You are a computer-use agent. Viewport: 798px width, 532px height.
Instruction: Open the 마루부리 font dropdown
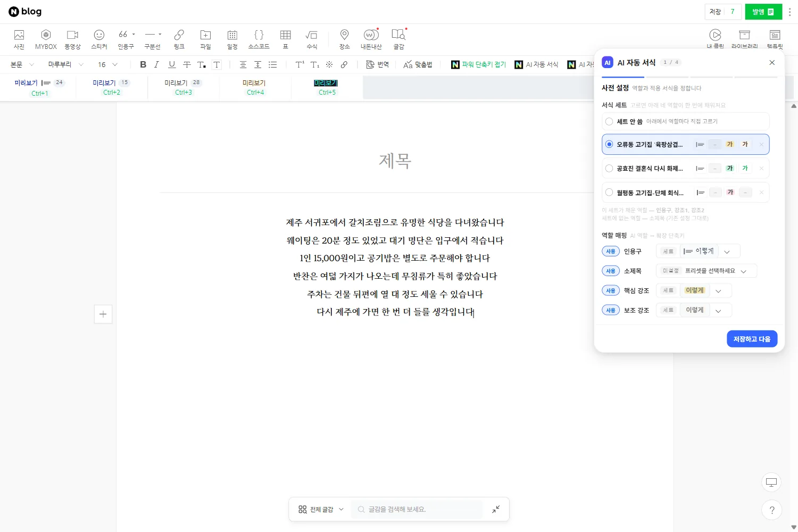tap(65, 64)
